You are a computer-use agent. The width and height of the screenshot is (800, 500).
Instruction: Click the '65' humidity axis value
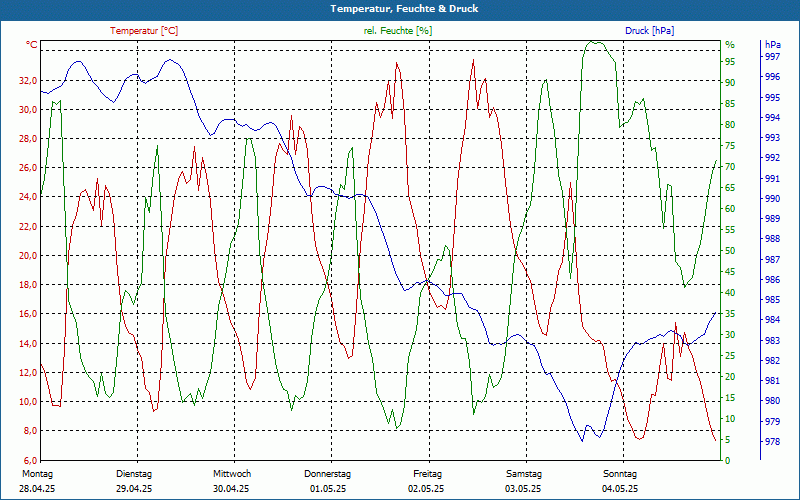pyautogui.click(x=730, y=188)
